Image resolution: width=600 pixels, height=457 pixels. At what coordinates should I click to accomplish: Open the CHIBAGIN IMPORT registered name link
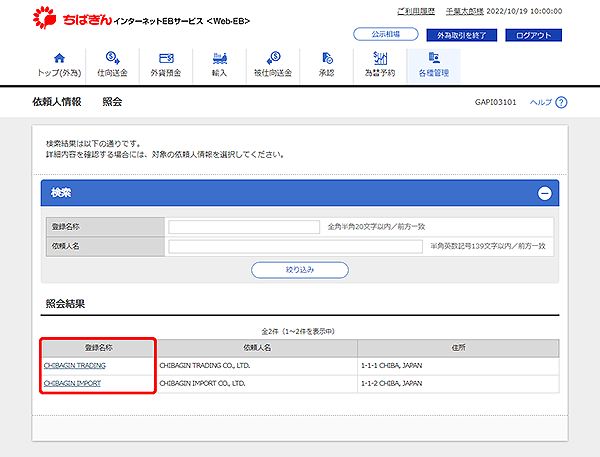72,383
